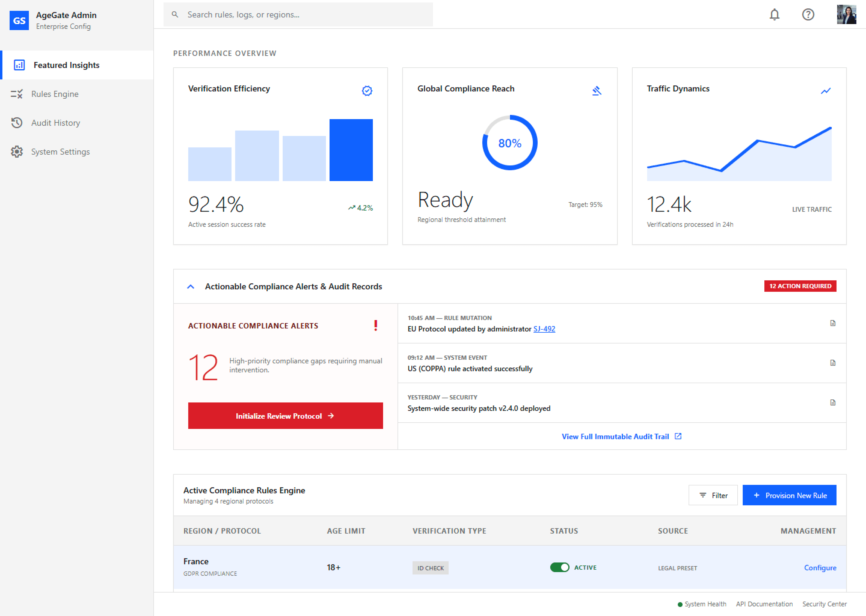Click external link icon beside Audit Trail
The image size is (866, 616).
(678, 436)
